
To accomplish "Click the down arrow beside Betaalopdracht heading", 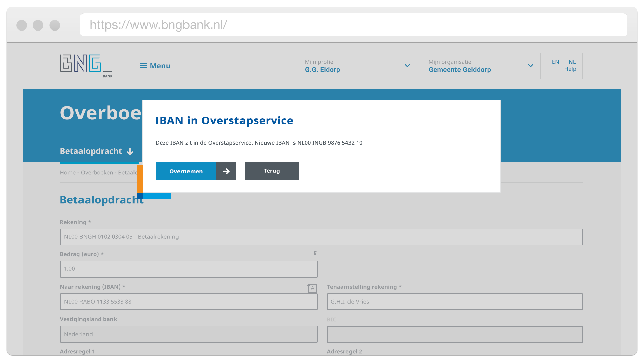I will (x=130, y=152).
